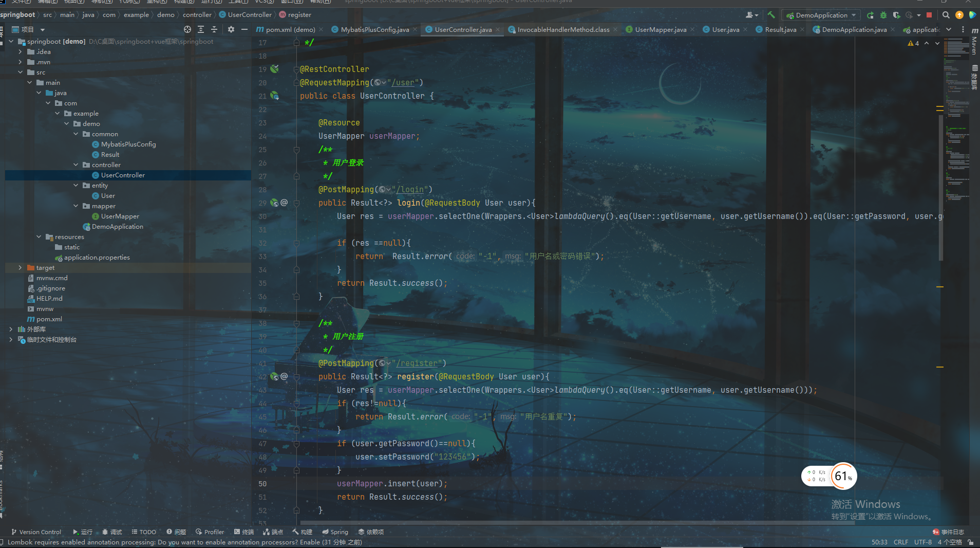The width and height of the screenshot is (980, 548).
Task: Fold the login method at line 29
Action: pyautogui.click(x=296, y=203)
